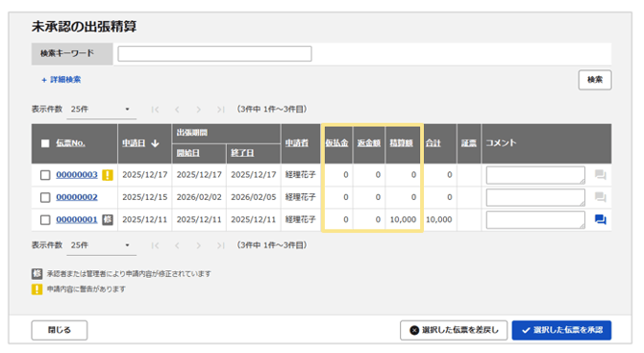Go to last page in top pager
Viewport: 644px width, 353px height.
[x=220, y=110]
